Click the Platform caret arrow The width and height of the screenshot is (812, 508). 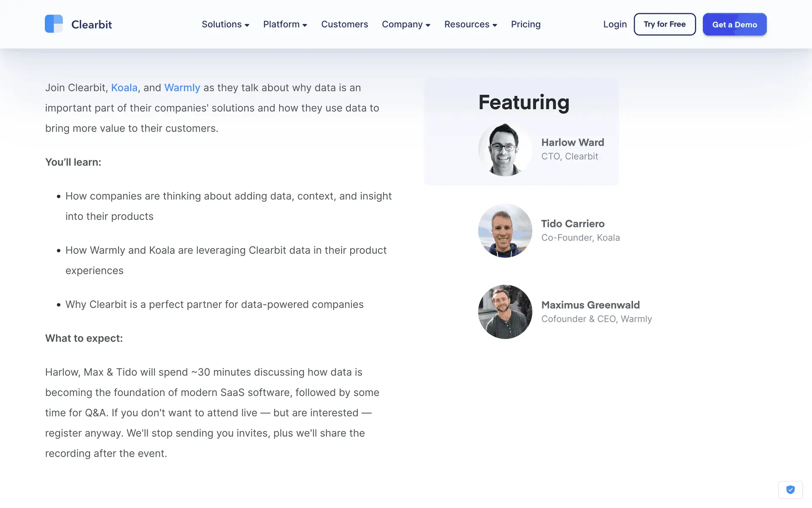[304, 25]
